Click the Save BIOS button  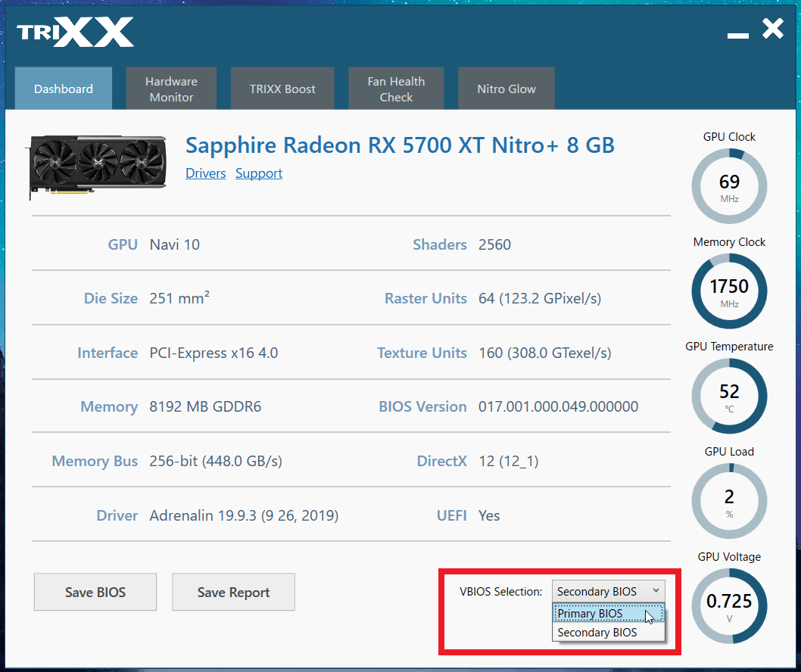click(95, 592)
